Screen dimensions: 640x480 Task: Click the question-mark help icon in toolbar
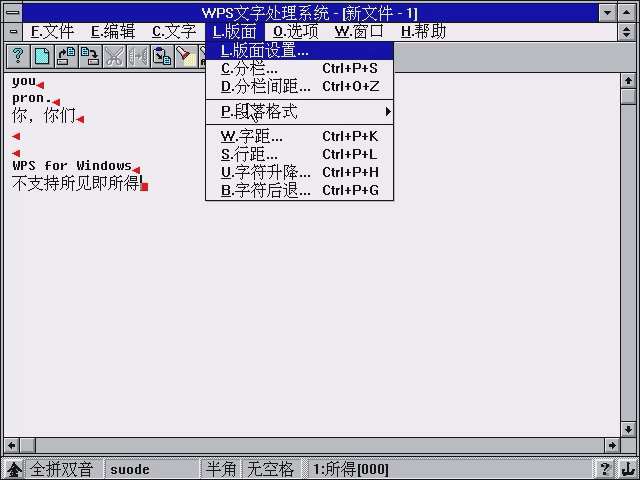click(18, 56)
